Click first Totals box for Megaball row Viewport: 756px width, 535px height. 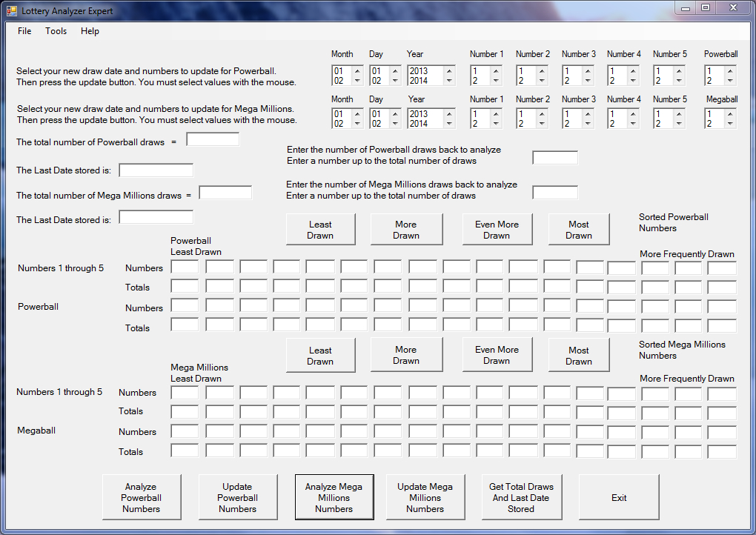pyautogui.click(x=185, y=451)
